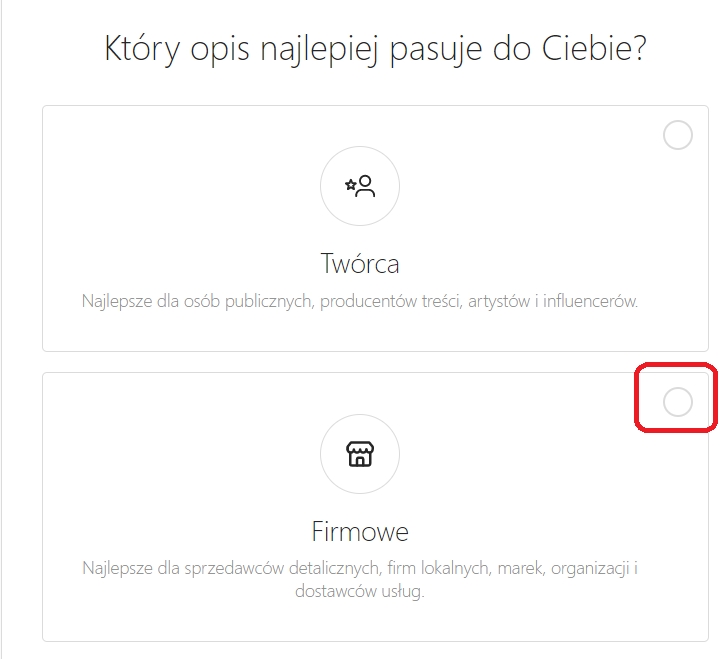The width and height of the screenshot is (724, 659).
Task: Click empty area left of Firmowe icon
Action: [x=180, y=455]
